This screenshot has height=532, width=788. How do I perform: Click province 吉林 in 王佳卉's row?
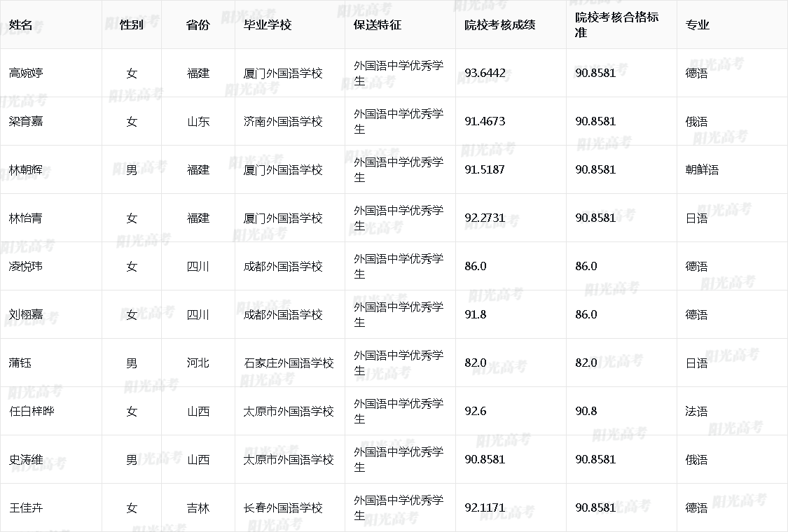click(198, 508)
